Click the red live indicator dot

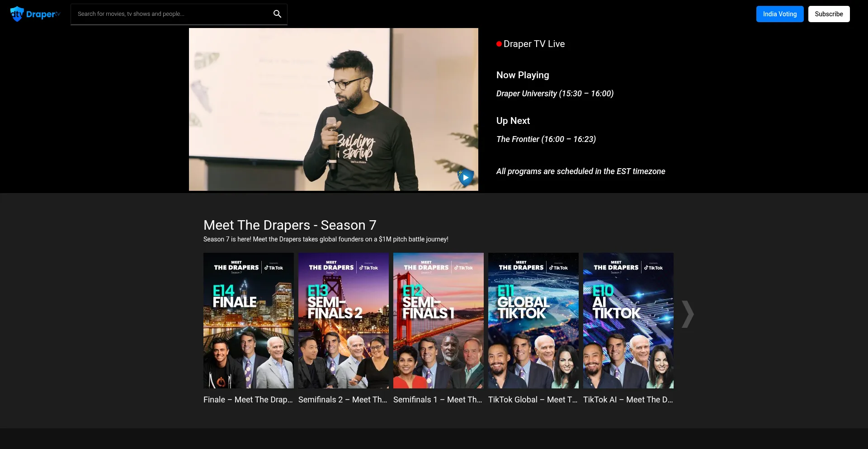point(499,44)
